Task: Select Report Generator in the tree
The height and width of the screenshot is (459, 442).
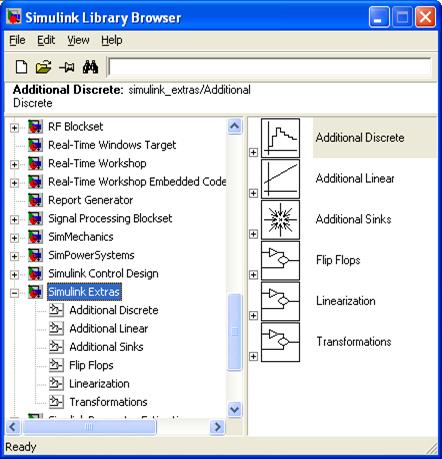Action: 90,200
